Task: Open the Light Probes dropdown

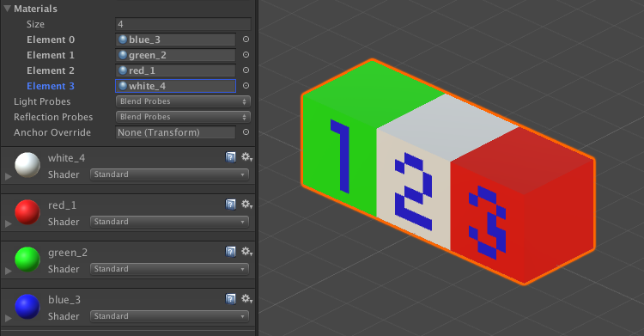Action: click(183, 101)
